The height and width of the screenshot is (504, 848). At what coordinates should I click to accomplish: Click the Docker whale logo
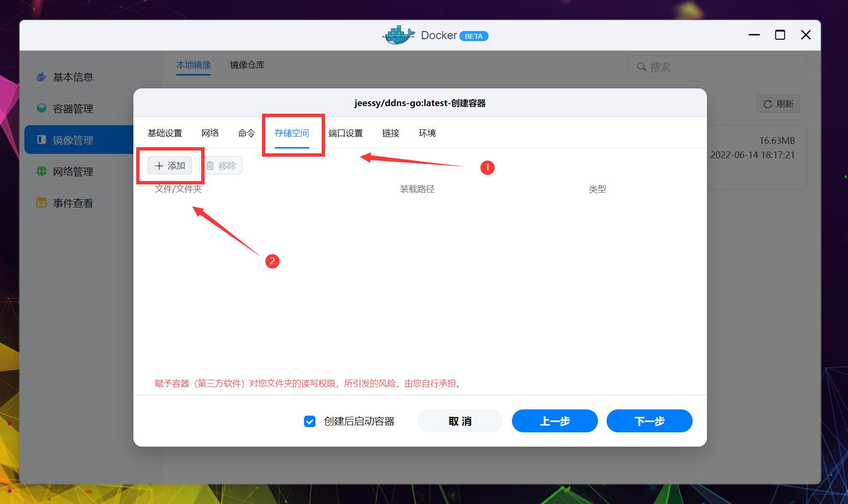[398, 35]
